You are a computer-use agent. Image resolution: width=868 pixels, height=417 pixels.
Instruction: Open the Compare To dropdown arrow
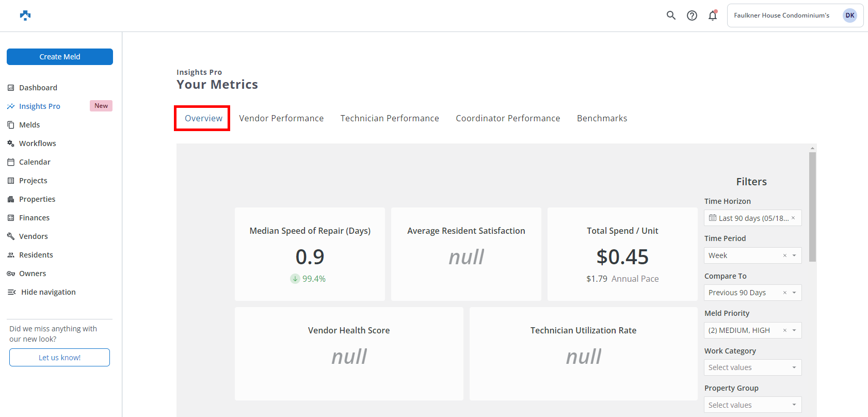(794, 293)
